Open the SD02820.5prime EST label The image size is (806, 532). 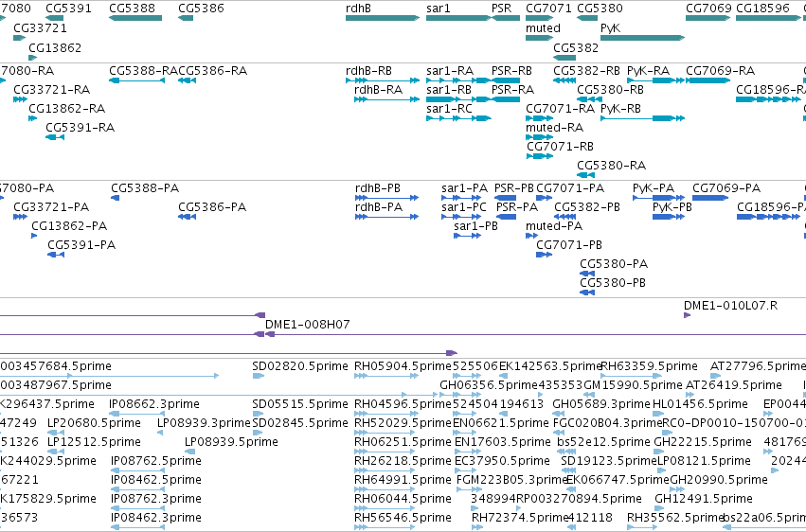[x=299, y=366]
